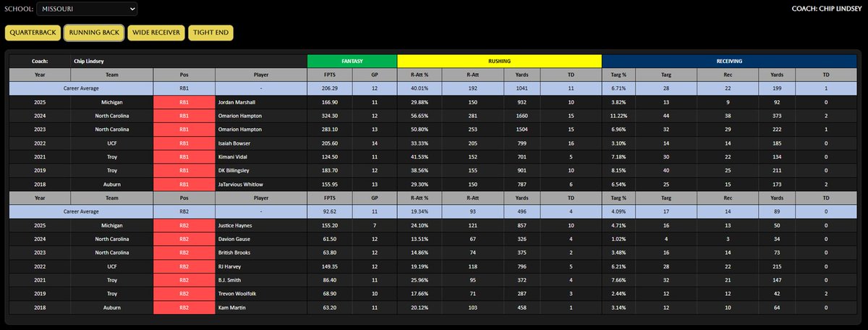Screen dimensions: 868x330
Task: Select the Running Back position tab
Action: pyautogui.click(x=94, y=33)
